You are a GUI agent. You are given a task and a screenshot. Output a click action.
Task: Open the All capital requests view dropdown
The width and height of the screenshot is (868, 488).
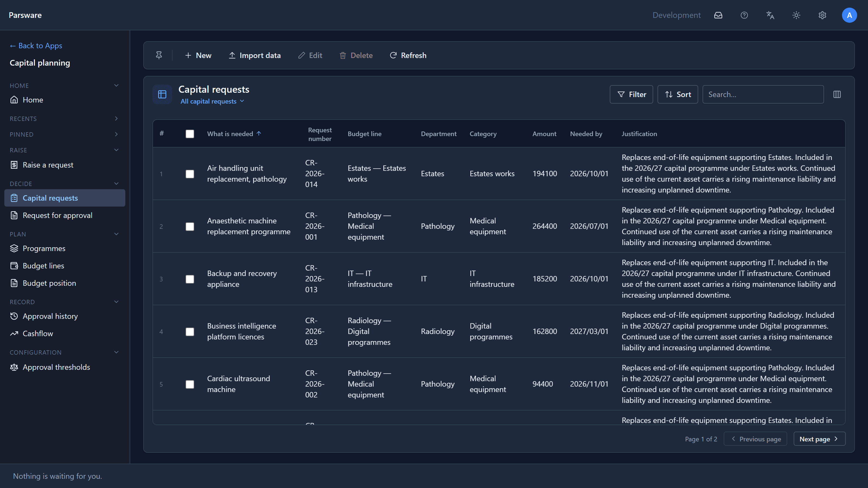point(212,101)
